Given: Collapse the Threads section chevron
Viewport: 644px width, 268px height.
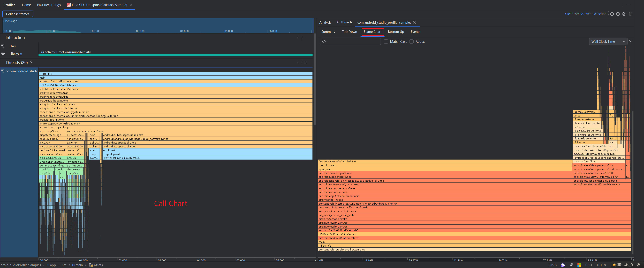Looking at the screenshot, I should click(306, 63).
